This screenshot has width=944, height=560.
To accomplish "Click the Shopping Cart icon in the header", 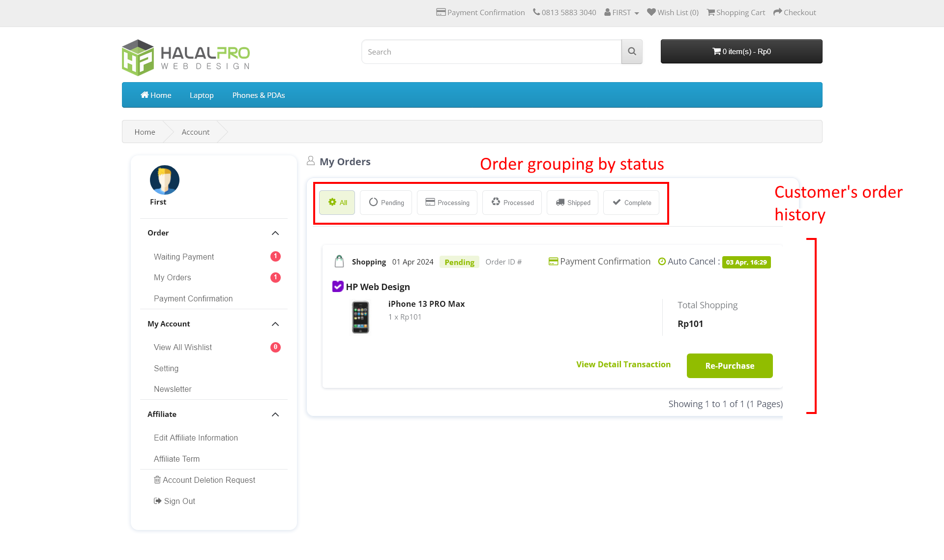I will click(710, 12).
